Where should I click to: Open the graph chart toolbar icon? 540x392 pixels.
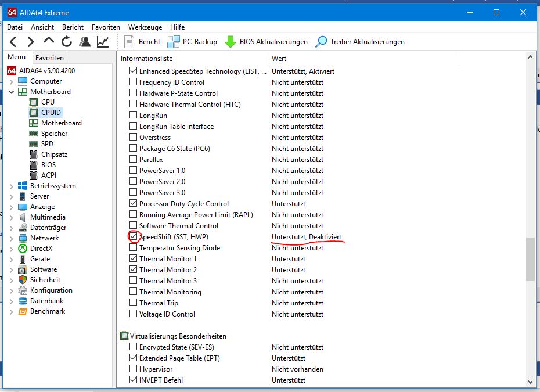pyautogui.click(x=103, y=42)
